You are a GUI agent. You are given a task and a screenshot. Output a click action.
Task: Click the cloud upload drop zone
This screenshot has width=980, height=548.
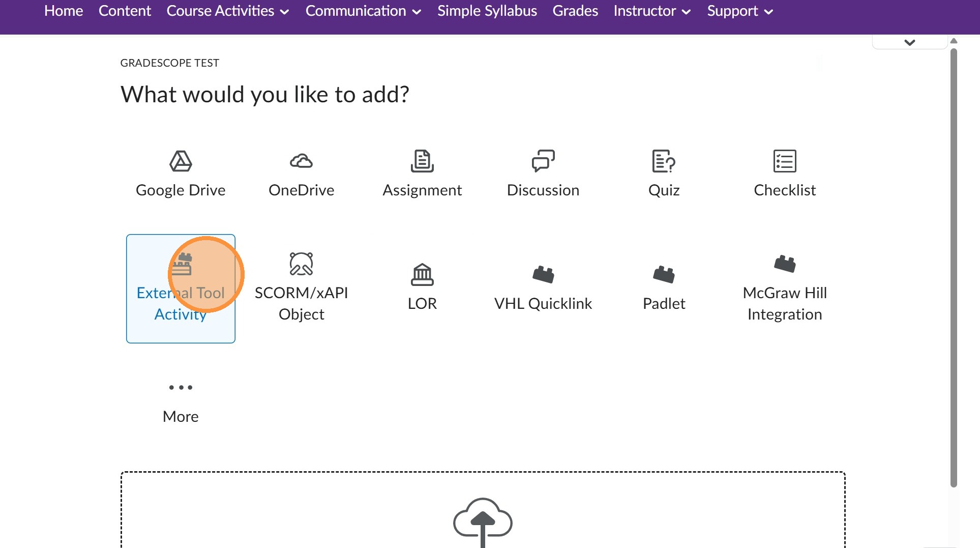click(483, 519)
